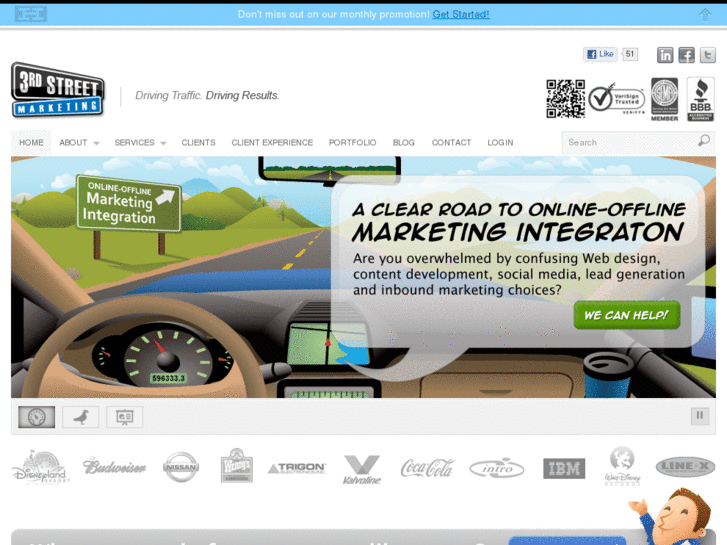The width and height of the screenshot is (727, 545).
Task: Click the Online-Offline Marketing Integration road sign
Action: click(128, 203)
